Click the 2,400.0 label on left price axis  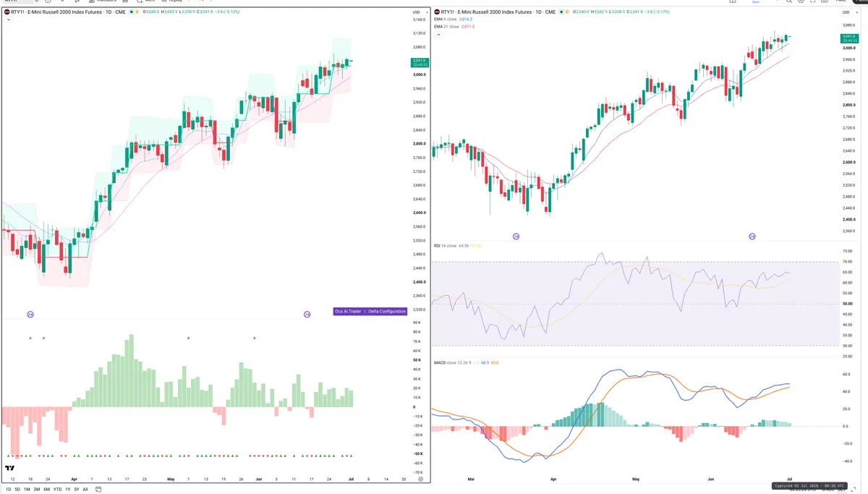tap(419, 282)
